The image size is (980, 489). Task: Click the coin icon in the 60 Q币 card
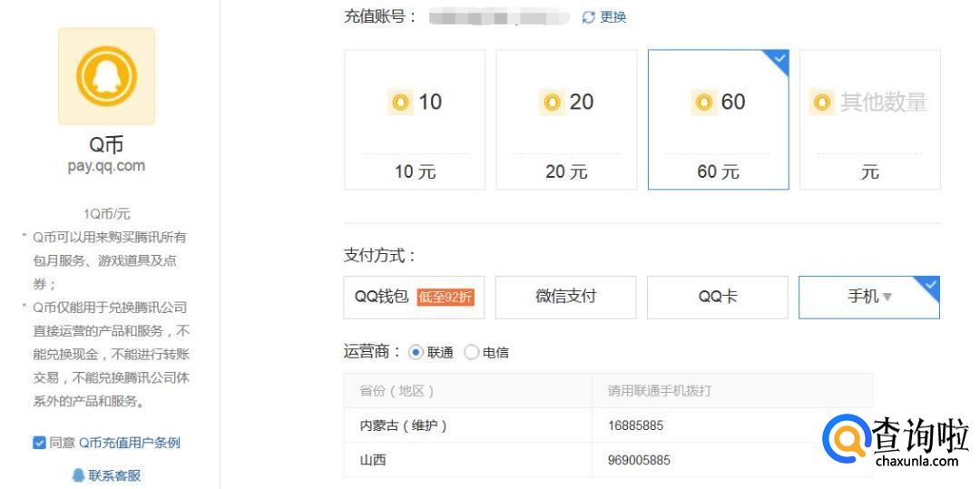coord(704,102)
